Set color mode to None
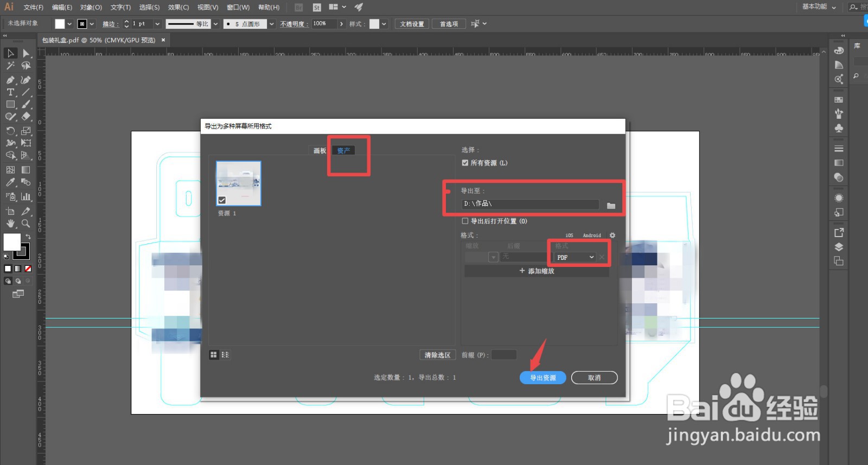 (x=28, y=269)
